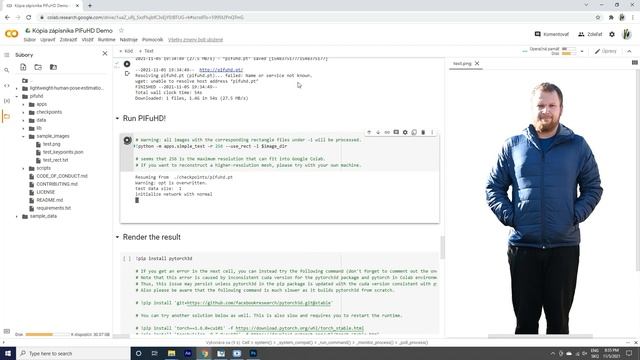This screenshot has width=640, height=360.
Task: Collapse the header with chevron up
Action: pyautogui.click(x=629, y=51)
